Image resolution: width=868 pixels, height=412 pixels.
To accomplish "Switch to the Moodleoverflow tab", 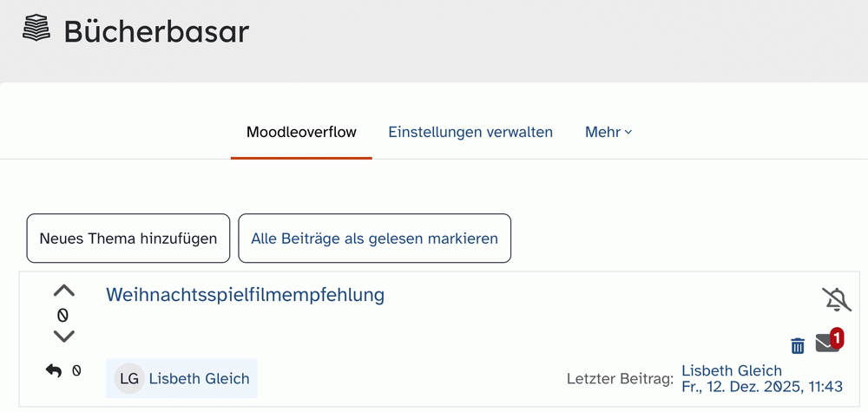I will tap(301, 133).
